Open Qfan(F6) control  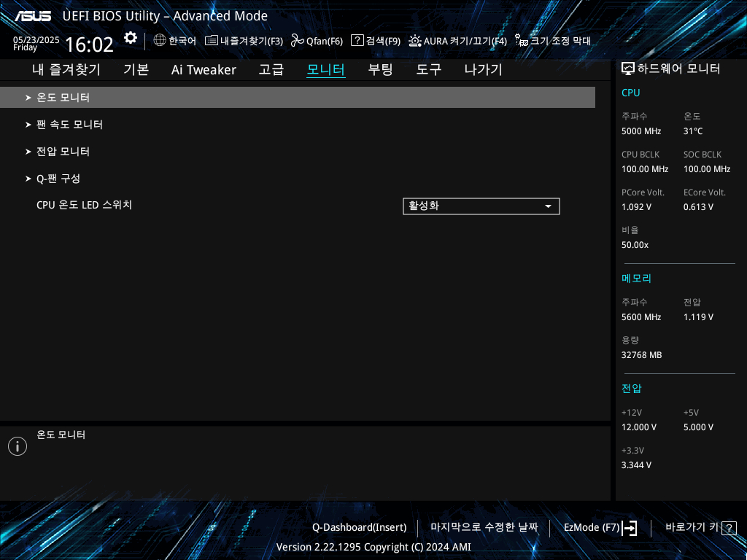pos(325,41)
